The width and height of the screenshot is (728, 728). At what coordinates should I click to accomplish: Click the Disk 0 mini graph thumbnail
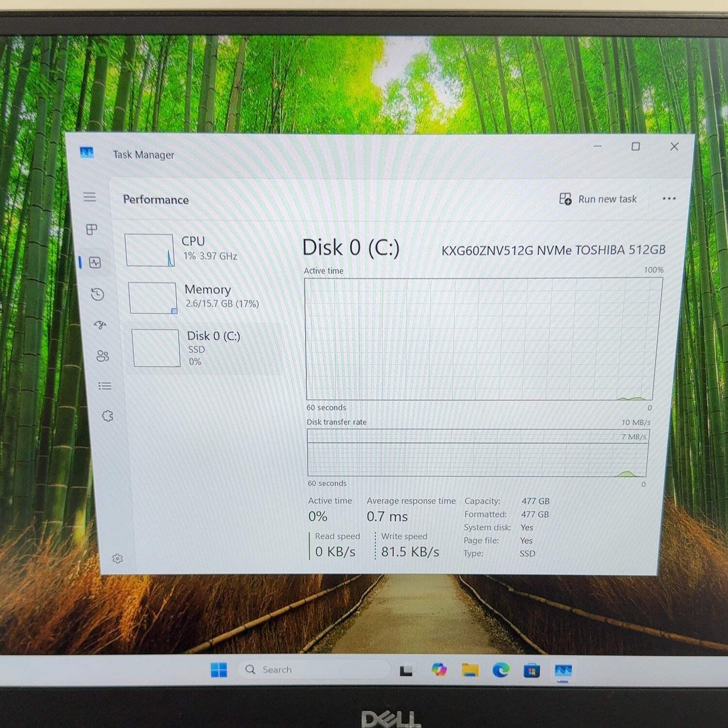156,348
